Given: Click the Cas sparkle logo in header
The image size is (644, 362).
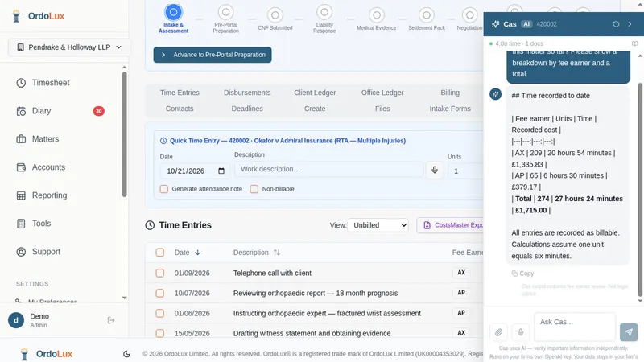Looking at the screenshot, I should pos(496,24).
